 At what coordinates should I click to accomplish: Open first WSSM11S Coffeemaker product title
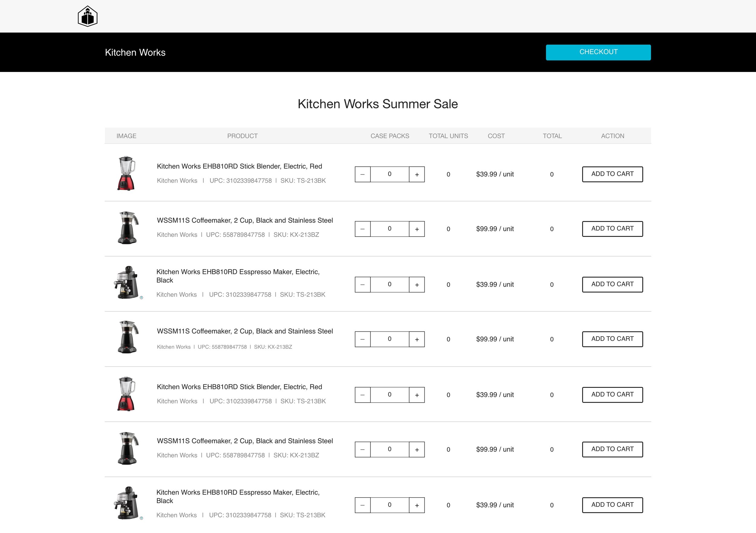click(245, 221)
